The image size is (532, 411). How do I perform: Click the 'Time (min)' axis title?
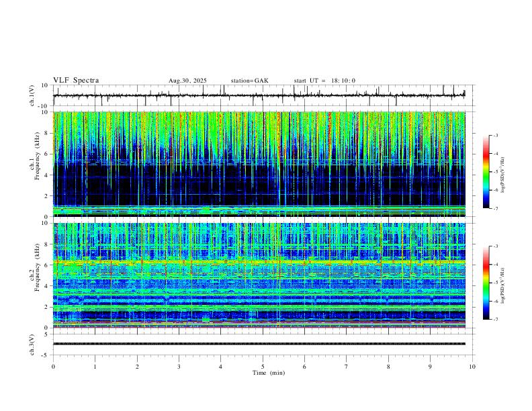coord(269,373)
